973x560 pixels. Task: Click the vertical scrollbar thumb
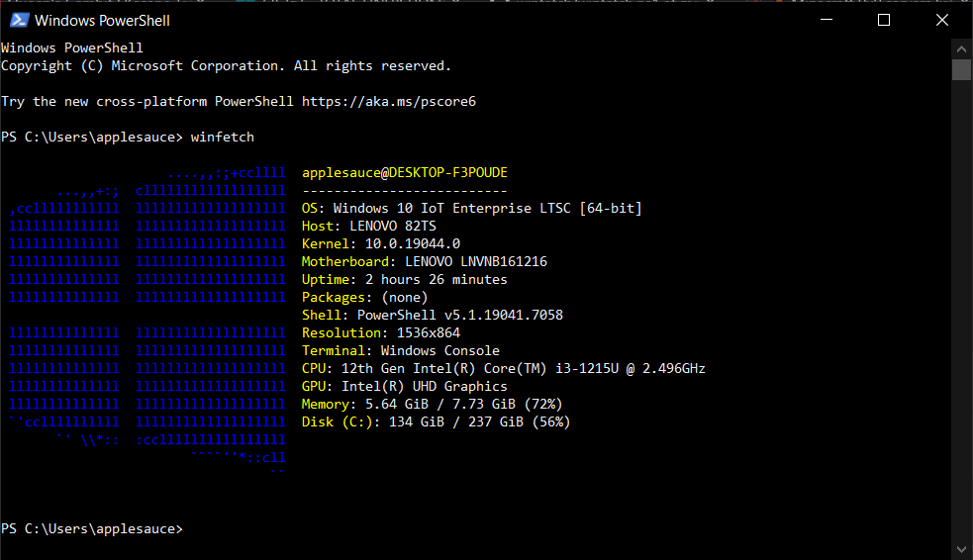coord(961,69)
